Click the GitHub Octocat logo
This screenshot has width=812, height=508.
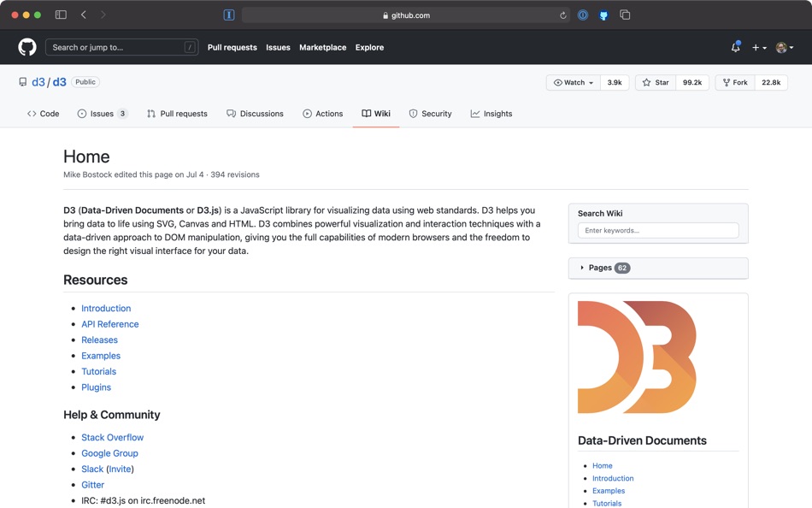click(27, 47)
